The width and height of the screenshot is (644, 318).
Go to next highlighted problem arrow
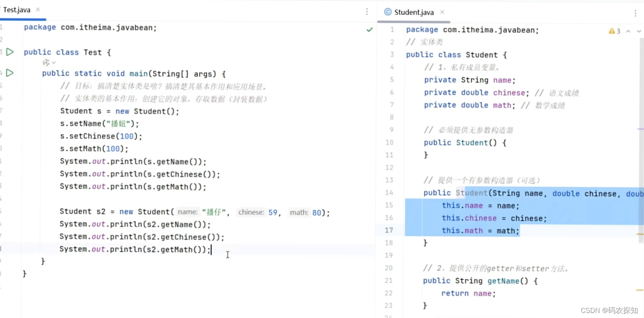639,31
